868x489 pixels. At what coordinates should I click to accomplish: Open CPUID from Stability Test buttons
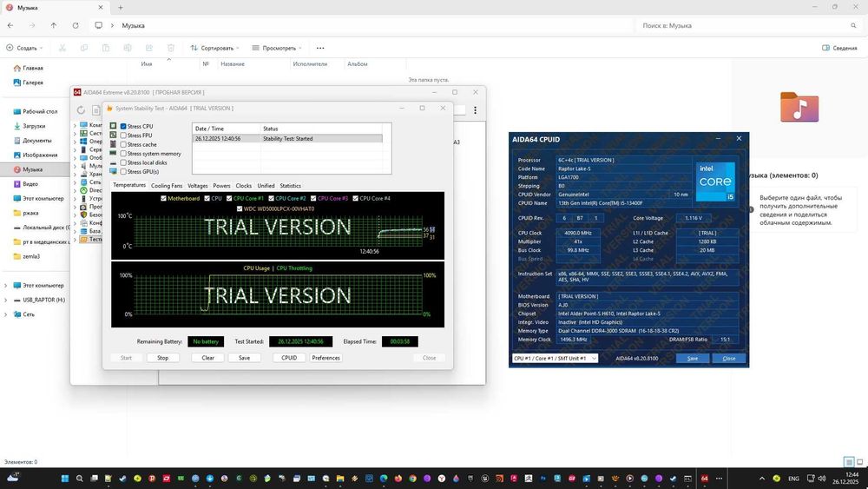(289, 358)
